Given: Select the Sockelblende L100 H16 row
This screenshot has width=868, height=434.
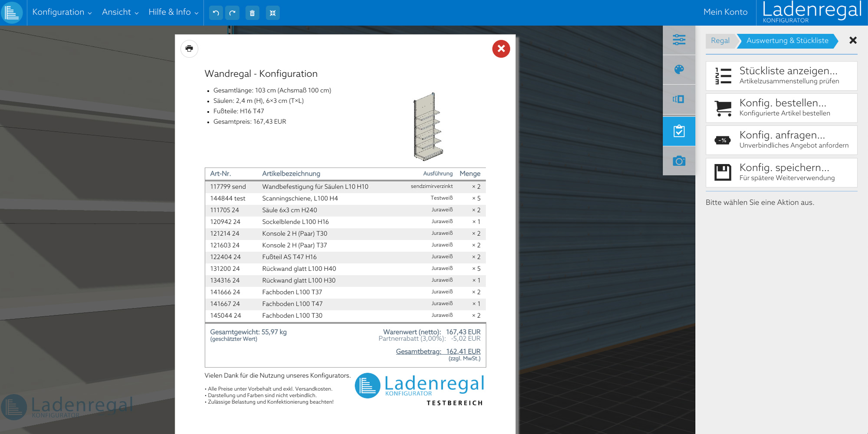Looking at the screenshot, I should click(x=345, y=222).
